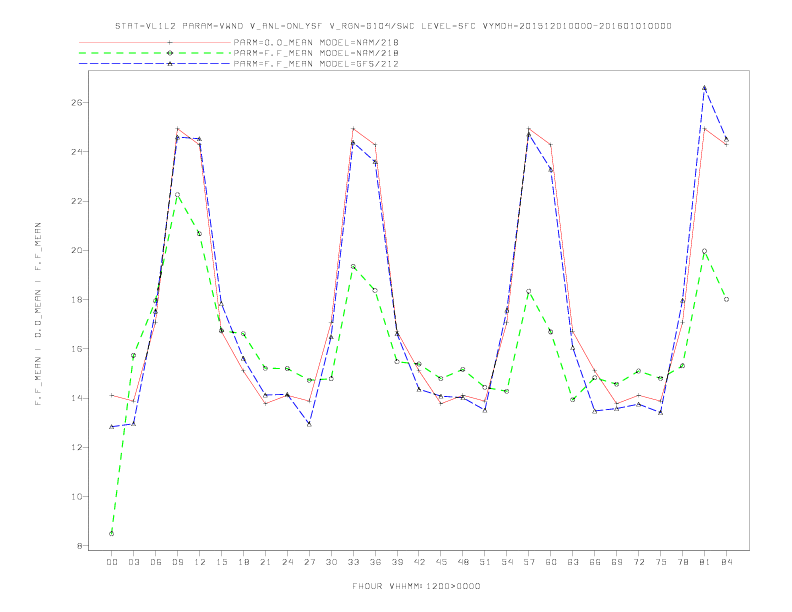Click x-axis forecast hour label 27
The image size is (792, 612).
pos(309,562)
